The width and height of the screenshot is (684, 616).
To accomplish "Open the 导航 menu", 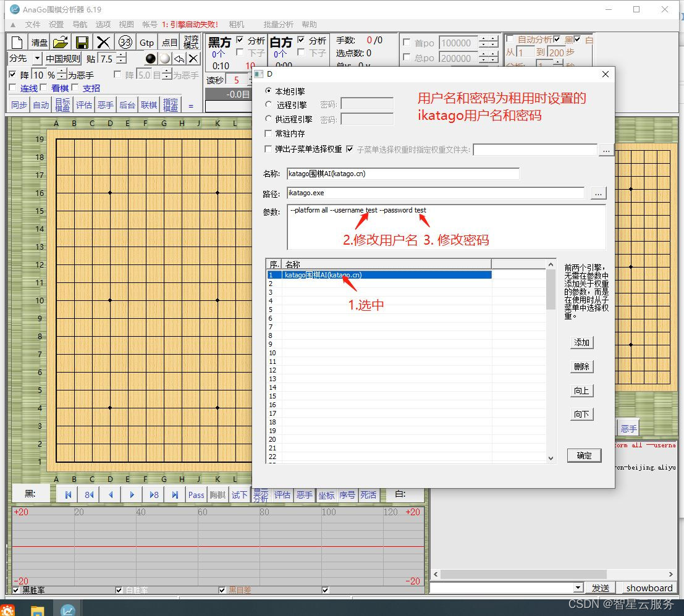I will coord(80,25).
